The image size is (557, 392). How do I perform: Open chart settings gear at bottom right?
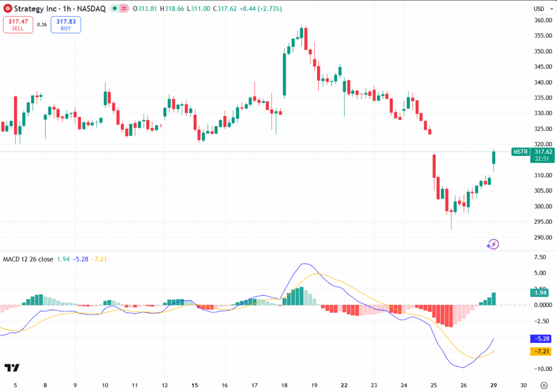point(544,385)
